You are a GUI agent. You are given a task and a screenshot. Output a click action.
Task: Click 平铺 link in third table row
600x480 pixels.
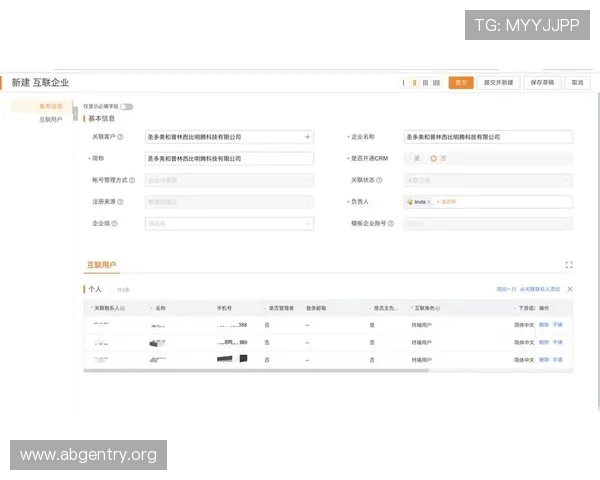558,359
